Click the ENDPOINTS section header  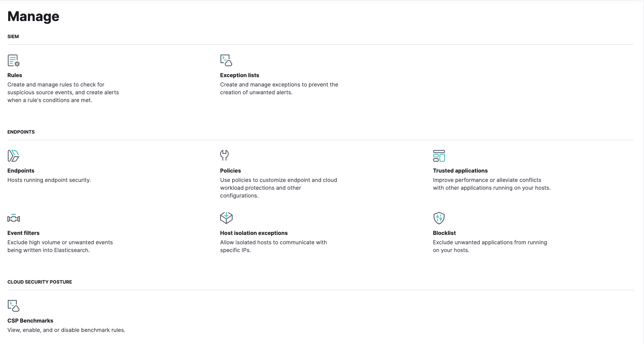pyautogui.click(x=21, y=132)
